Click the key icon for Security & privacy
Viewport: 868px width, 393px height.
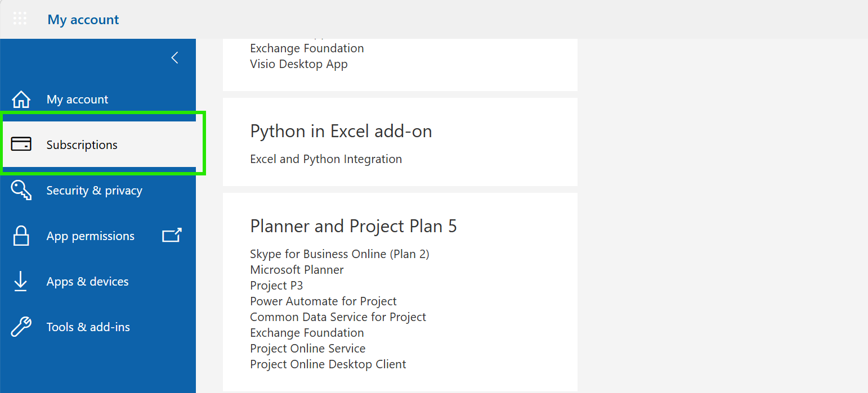tap(21, 190)
